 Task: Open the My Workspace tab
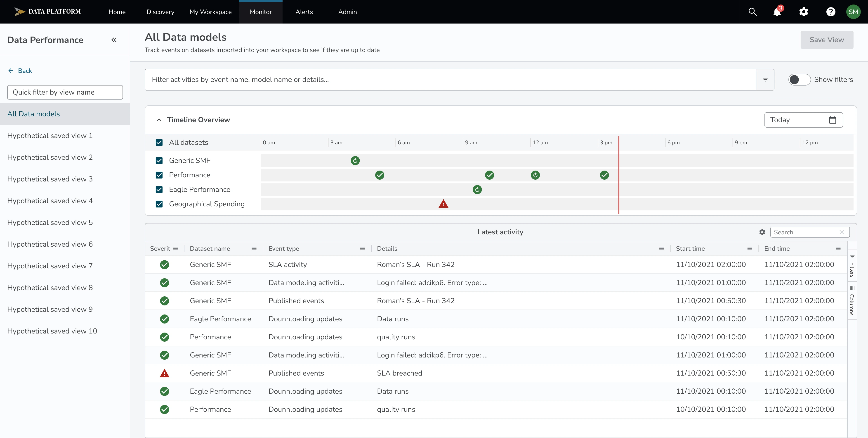[211, 12]
